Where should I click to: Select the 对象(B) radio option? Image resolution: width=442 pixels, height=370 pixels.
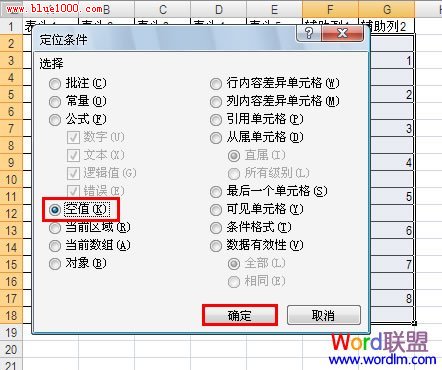coord(77,263)
